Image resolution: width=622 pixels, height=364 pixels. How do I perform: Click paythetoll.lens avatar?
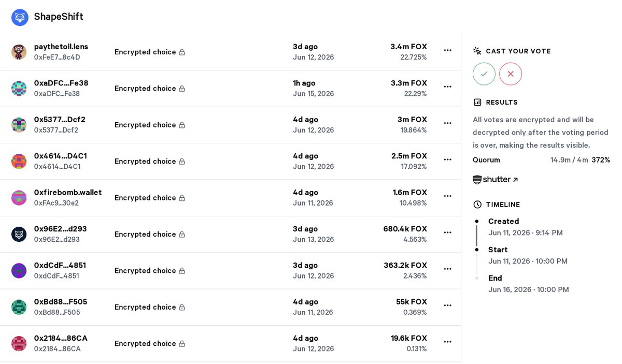(x=19, y=52)
